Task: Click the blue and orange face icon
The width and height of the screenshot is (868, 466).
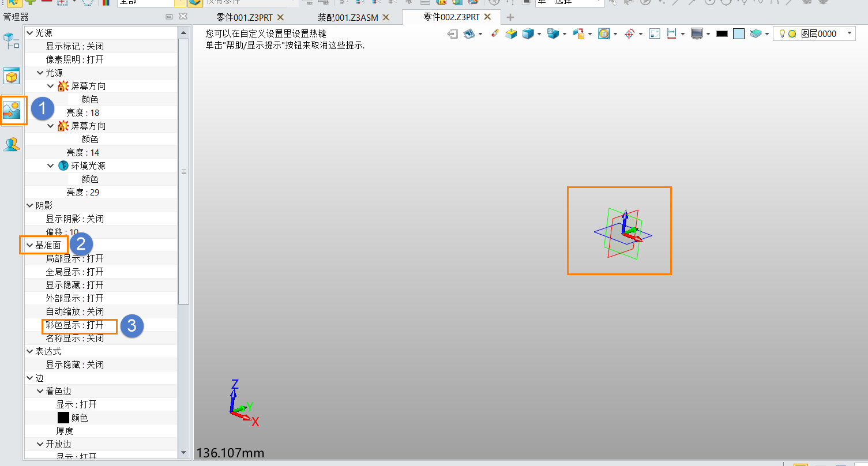Action: point(578,34)
